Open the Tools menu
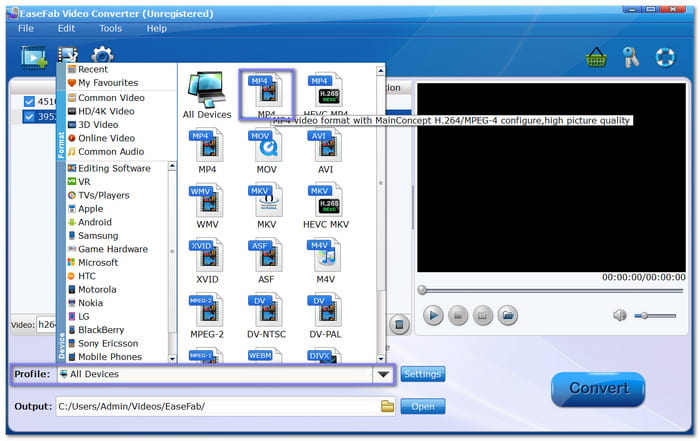 [x=110, y=28]
